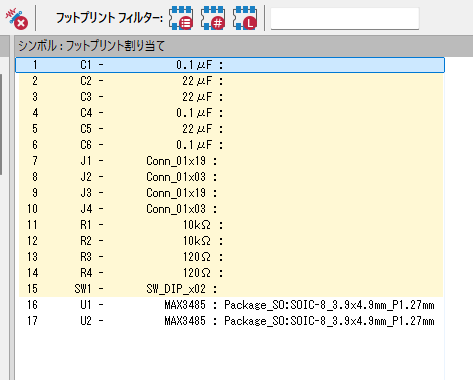
Task: Select row 12 R2 10kΩ
Action: coord(230,241)
